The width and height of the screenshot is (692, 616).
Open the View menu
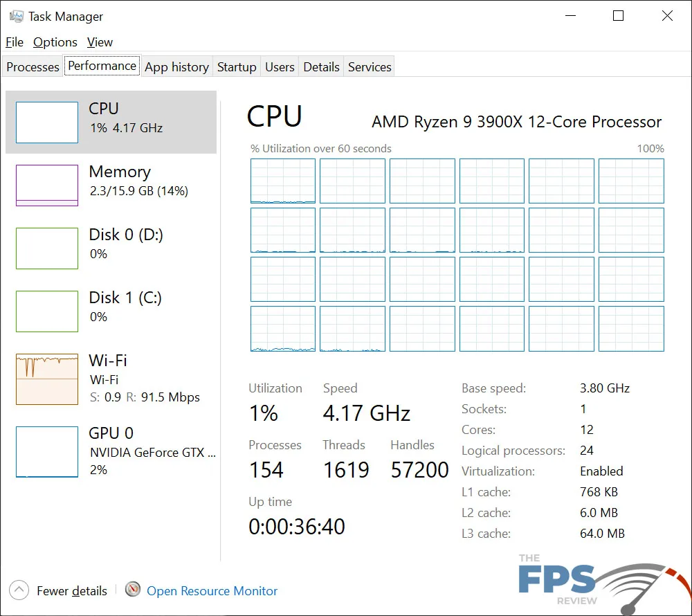(100, 42)
